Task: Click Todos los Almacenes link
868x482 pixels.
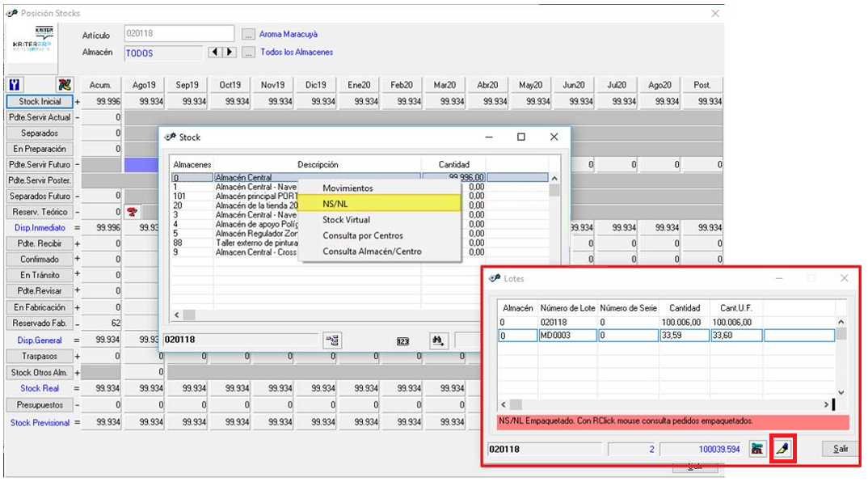Action: 297,52
